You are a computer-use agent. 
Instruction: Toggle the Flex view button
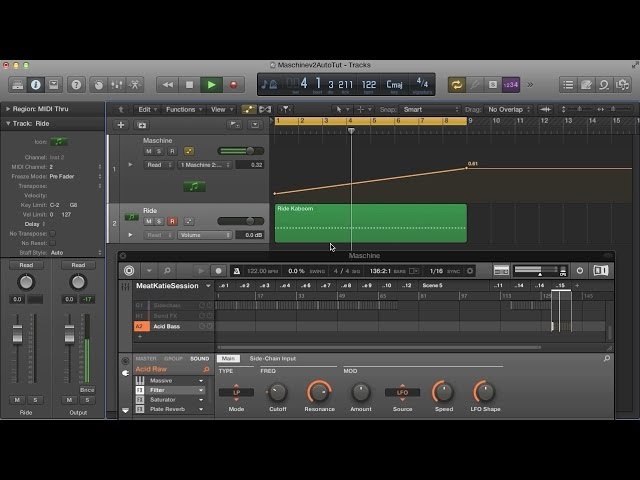(265, 109)
